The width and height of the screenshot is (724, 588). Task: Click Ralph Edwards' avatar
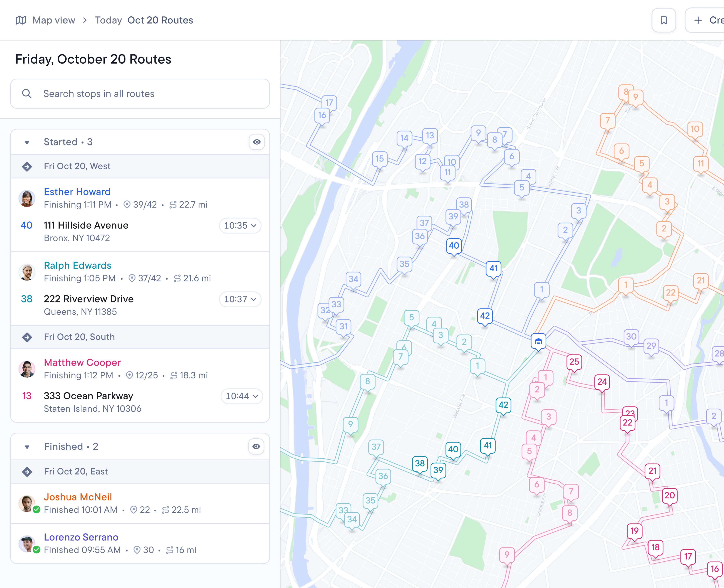coord(27,272)
